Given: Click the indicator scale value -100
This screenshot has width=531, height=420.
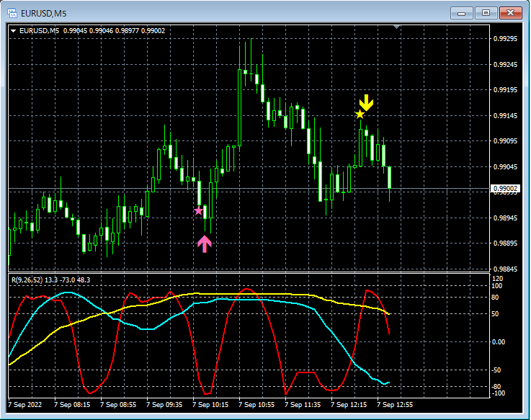Looking at the screenshot, I should click(498, 393).
